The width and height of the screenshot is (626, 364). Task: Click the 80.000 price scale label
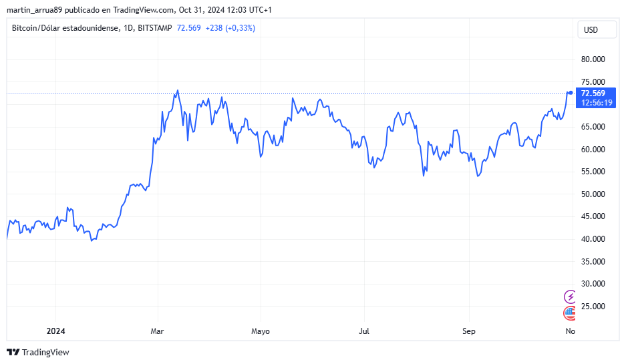click(593, 59)
